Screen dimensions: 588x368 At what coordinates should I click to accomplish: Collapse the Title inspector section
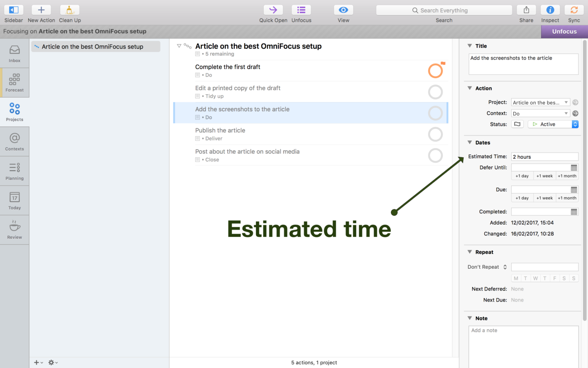[470, 46]
